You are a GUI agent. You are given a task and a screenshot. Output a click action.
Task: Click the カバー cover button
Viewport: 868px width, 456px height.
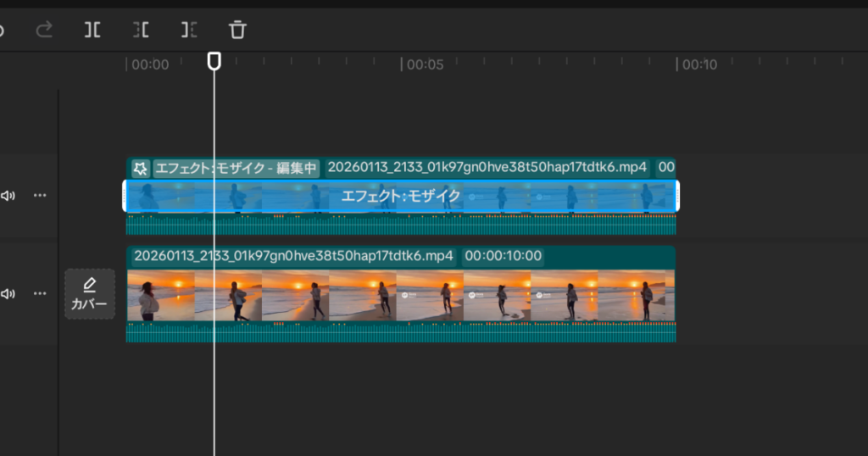tap(90, 294)
